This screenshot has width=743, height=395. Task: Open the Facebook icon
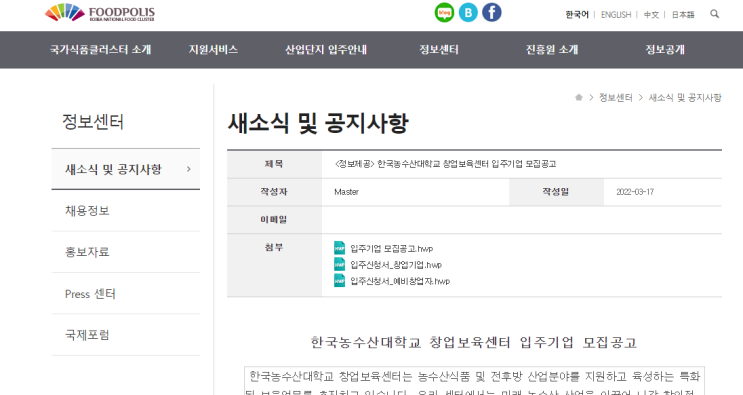pyautogui.click(x=492, y=13)
